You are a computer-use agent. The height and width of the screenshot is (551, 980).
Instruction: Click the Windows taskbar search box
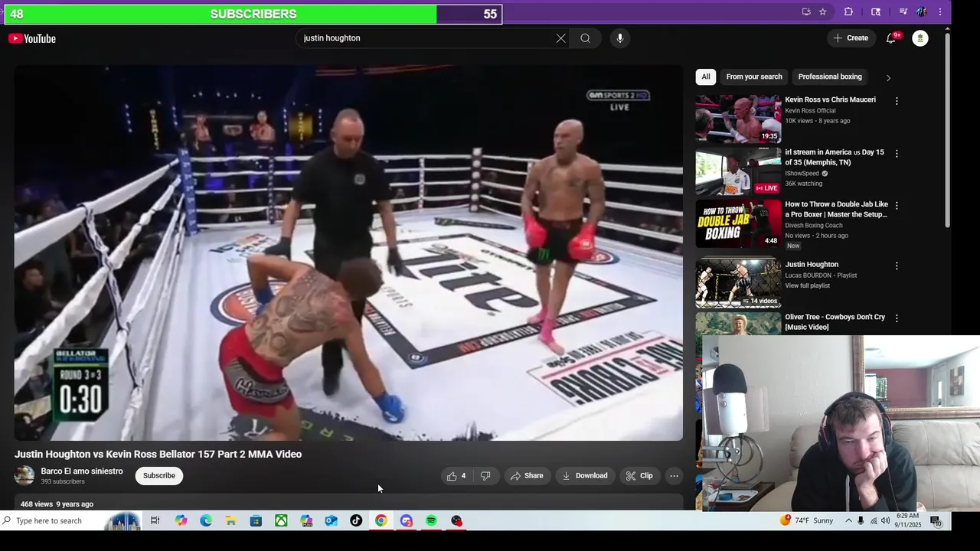70,521
